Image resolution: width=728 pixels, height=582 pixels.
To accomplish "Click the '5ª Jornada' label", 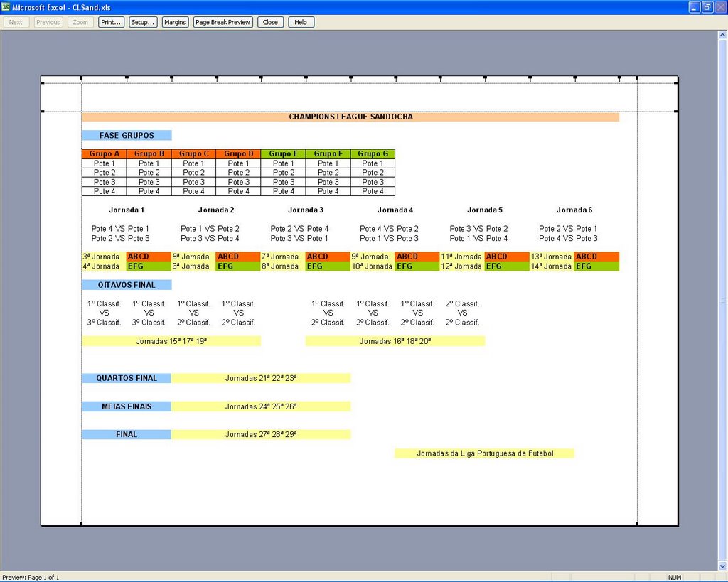I will [x=191, y=257].
